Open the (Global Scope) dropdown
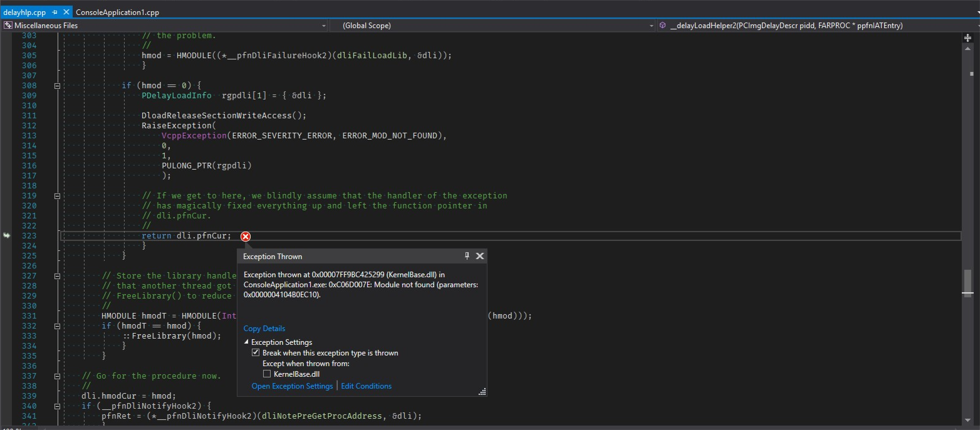This screenshot has height=430, width=980. pyautogui.click(x=651, y=26)
